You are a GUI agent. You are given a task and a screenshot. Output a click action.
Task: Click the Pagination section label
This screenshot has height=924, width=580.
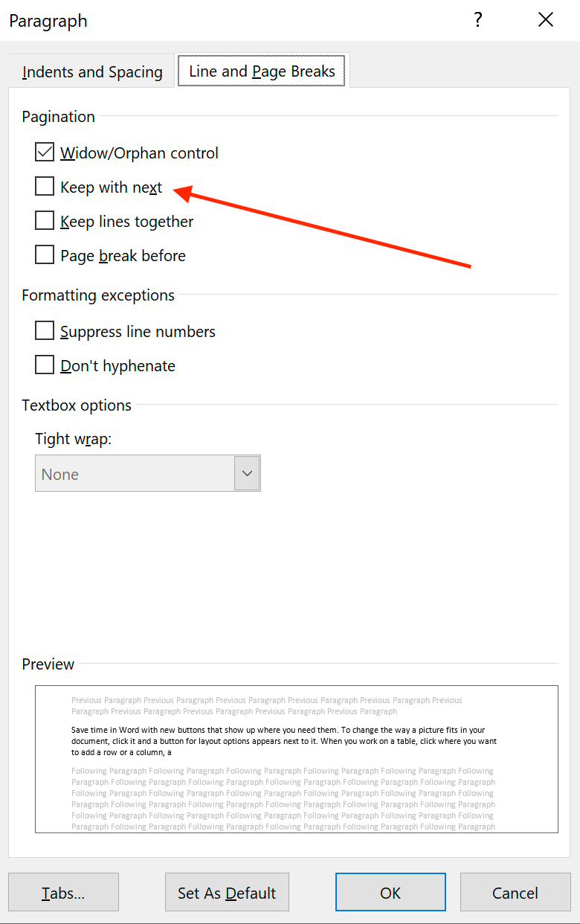pos(58,117)
